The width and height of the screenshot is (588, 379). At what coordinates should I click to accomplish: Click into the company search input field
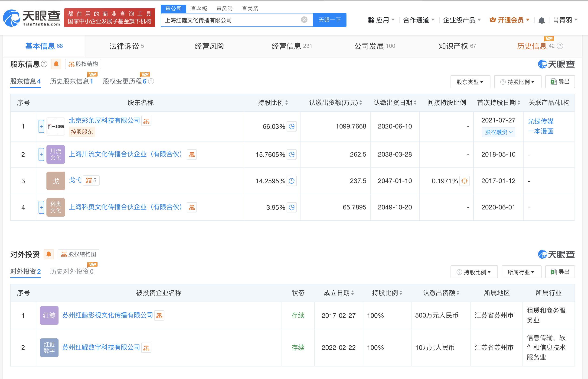click(x=229, y=20)
